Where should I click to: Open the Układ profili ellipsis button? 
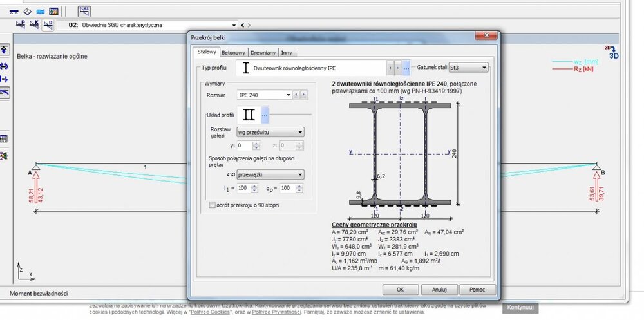(x=264, y=115)
